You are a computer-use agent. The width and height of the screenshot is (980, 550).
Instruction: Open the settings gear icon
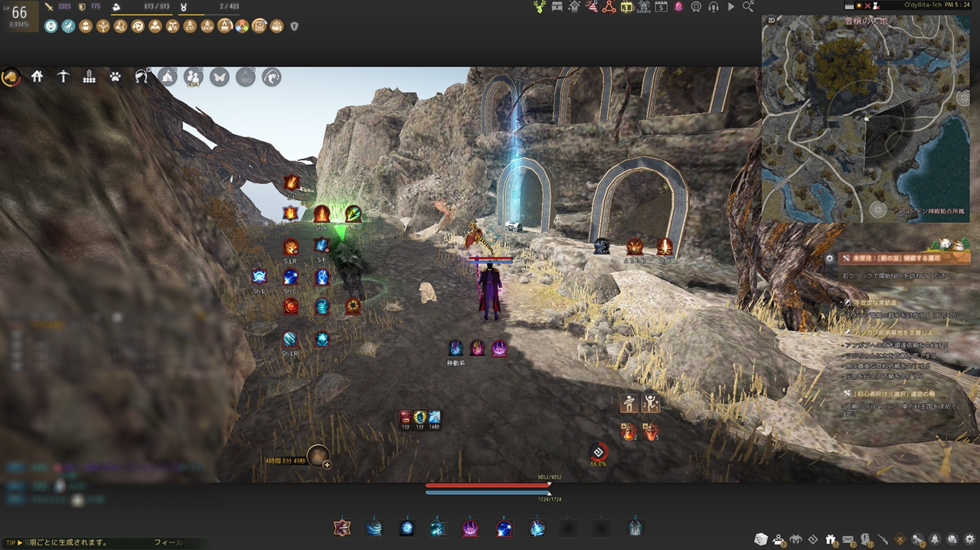point(970,539)
